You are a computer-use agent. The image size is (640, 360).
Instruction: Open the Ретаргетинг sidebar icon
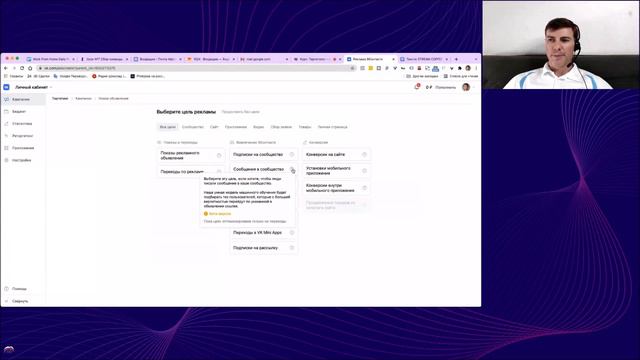point(7,136)
